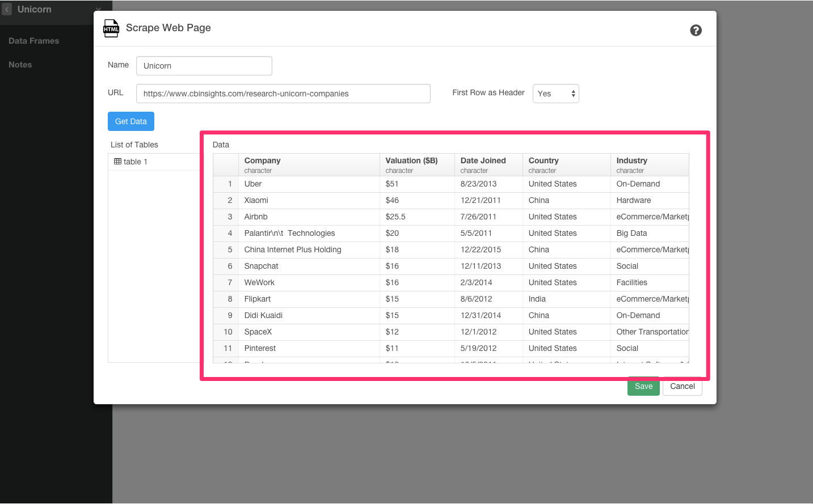Click the 7/26/2011 date cell
This screenshot has height=504, width=813.
(488, 217)
